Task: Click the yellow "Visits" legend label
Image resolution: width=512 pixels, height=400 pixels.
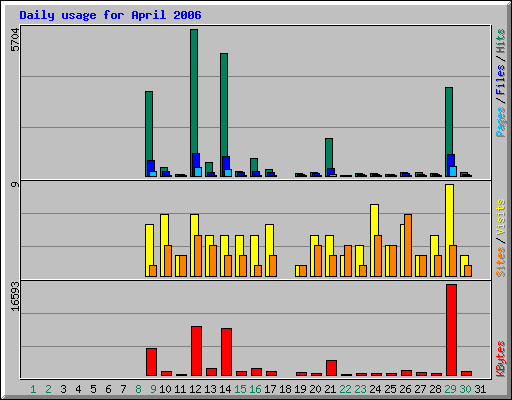Action: pyautogui.click(x=501, y=218)
